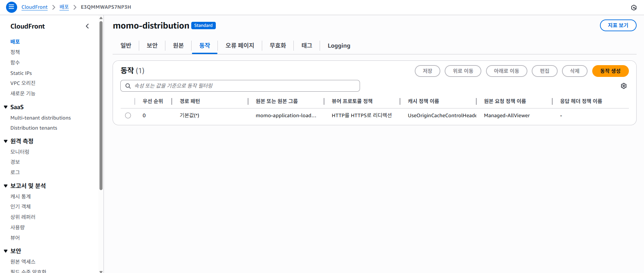Click the 위로 이동 button
Image resolution: width=644 pixels, height=273 pixels.
pos(463,71)
